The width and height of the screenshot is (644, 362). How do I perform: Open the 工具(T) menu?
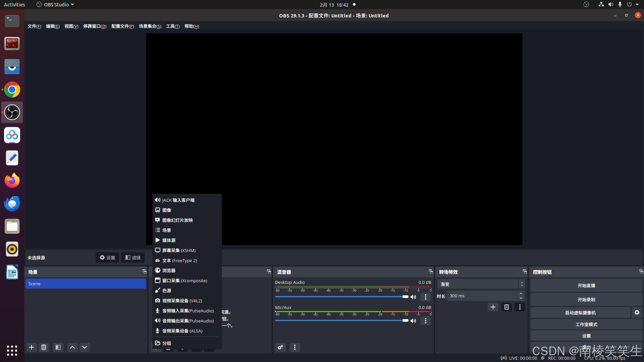pyautogui.click(x=173, y=26)
